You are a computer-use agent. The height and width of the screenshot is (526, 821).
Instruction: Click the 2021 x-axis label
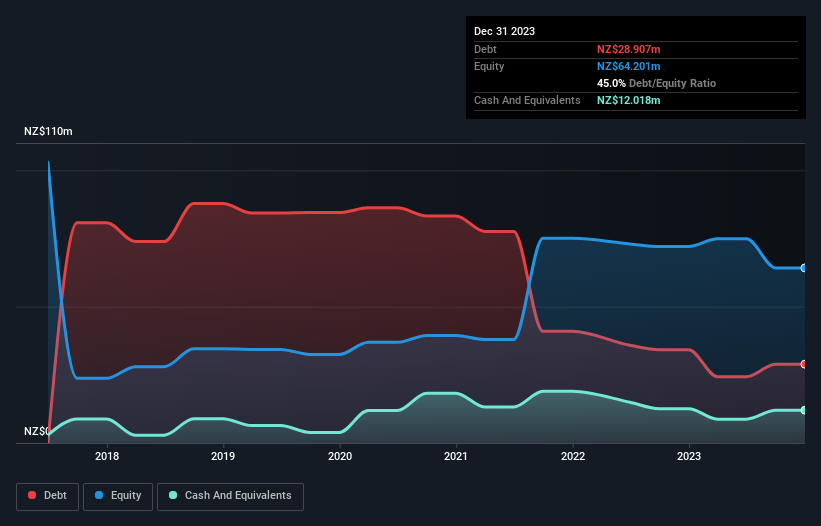[456, 456]
